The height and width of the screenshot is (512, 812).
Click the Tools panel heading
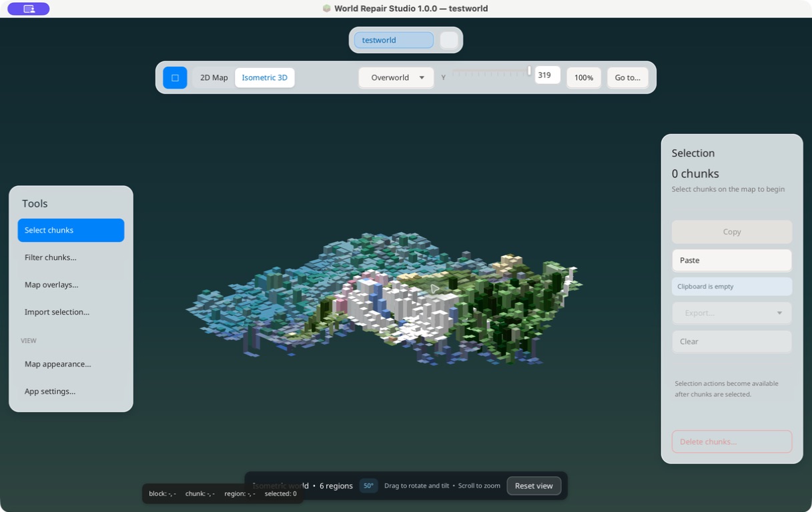pyautogui.click(x=35, y=203)
